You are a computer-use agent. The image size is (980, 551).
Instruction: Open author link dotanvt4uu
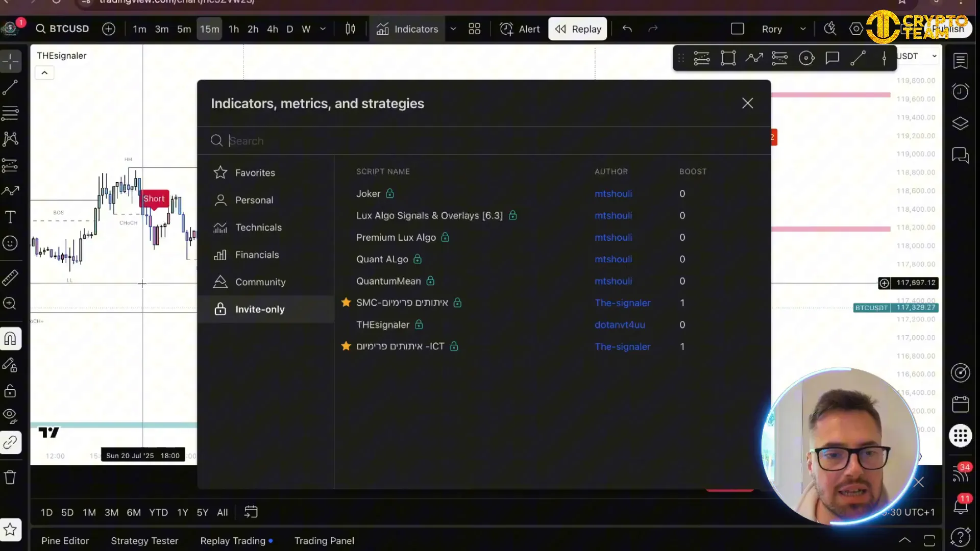point(620,325)
